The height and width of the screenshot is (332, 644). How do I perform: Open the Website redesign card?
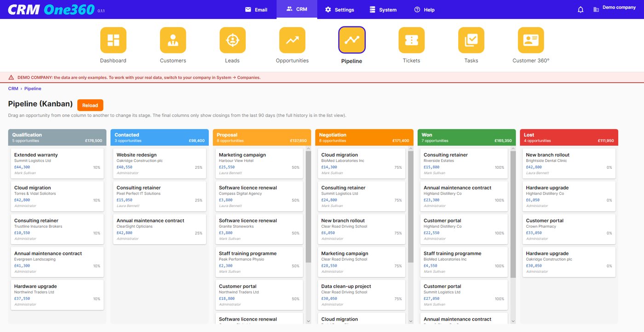click(x=160, y=163)
